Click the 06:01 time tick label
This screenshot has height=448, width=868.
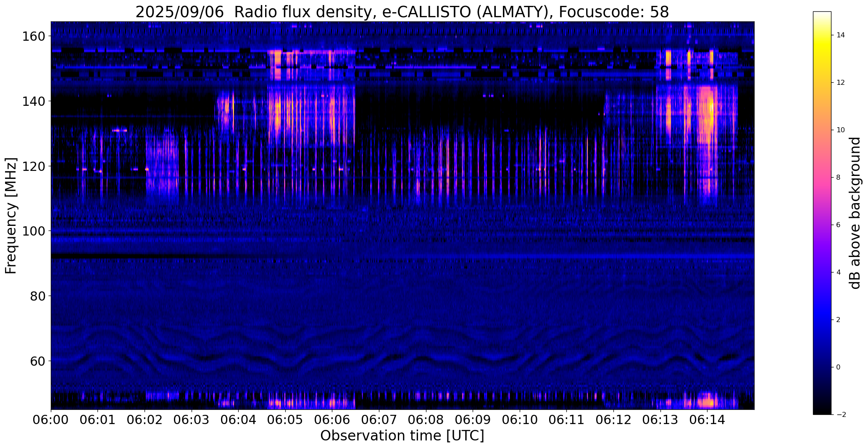(98, 420)
